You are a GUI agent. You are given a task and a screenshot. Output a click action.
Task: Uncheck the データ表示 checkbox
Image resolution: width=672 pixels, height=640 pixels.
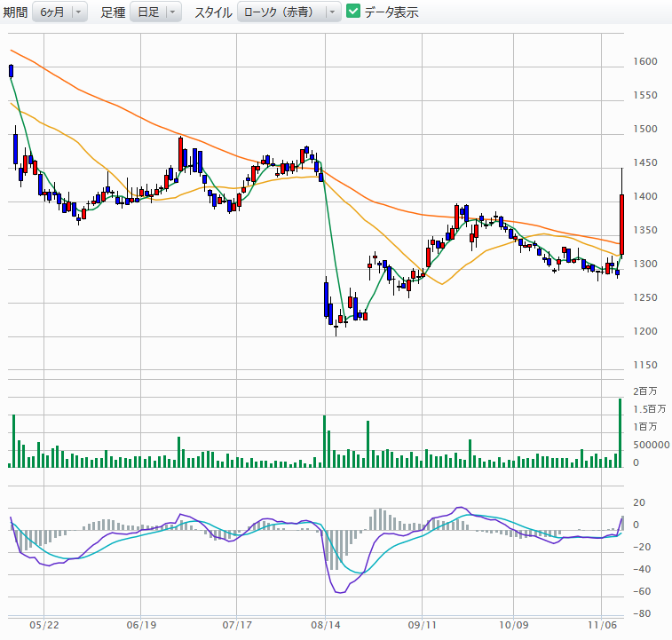[x=353, y=12]
